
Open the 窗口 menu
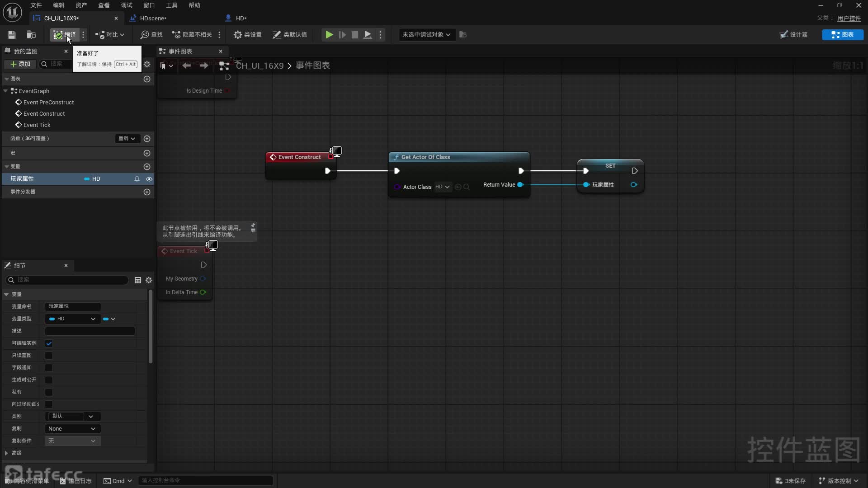pyautogui.click(x=149, y=5)
